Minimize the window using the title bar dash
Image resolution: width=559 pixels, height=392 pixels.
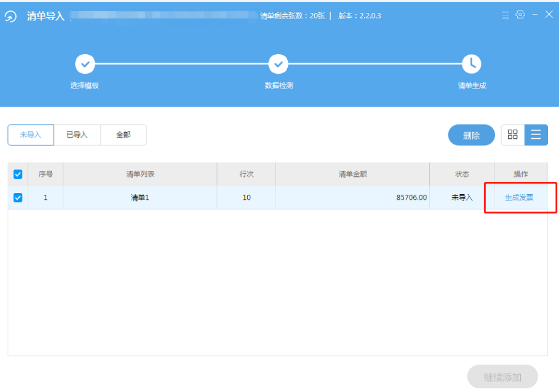[535, 15]
